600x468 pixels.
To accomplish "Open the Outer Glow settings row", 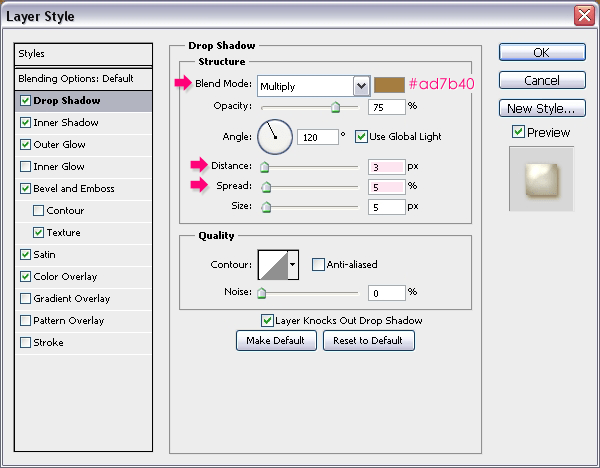I will [x=83, y=145].
